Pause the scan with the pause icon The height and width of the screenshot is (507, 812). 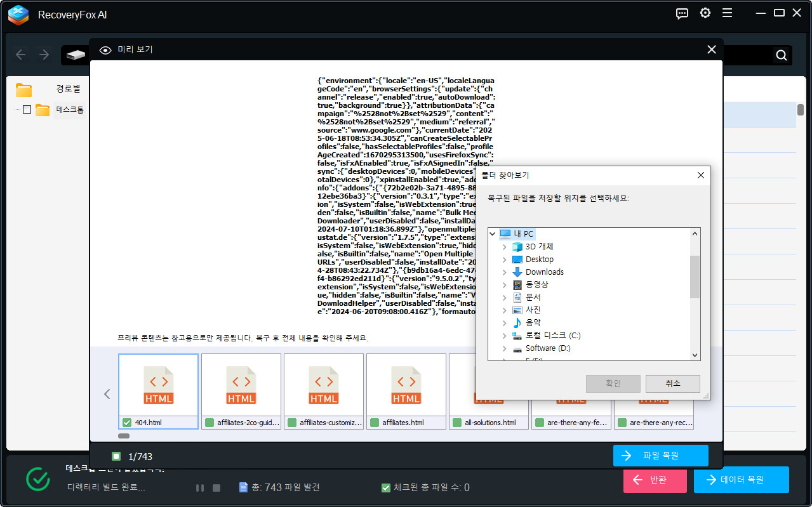pyautogui.click(x=200, y=488)
